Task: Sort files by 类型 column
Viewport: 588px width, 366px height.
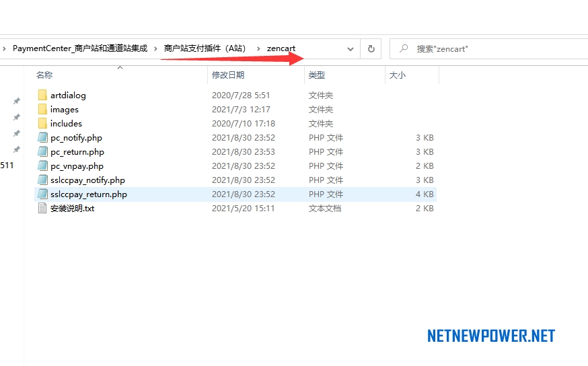Action: [x=316, y=75]
